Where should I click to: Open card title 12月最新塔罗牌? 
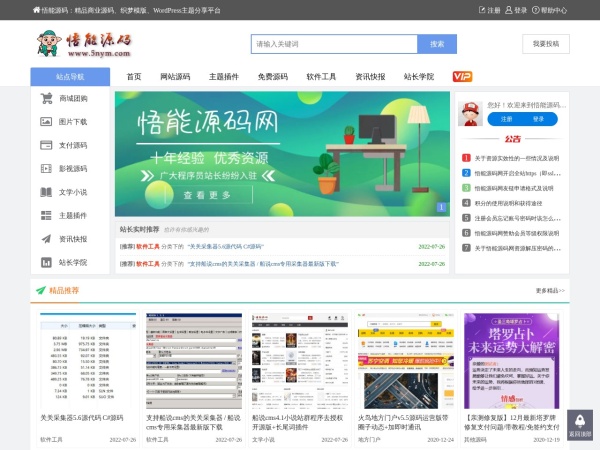coord(511,422)
